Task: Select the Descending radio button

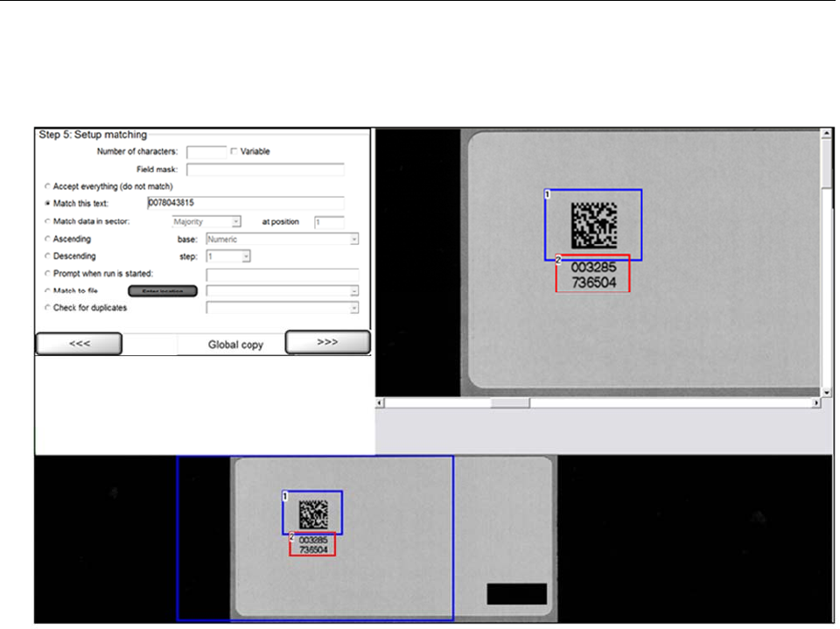Action: click(47, 256)
